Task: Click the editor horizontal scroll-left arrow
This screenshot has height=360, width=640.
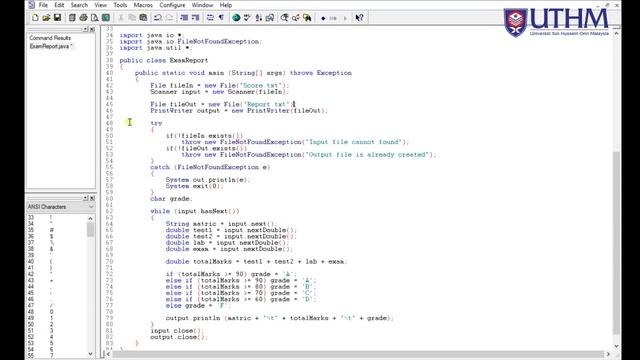Action: coord(108,354)
